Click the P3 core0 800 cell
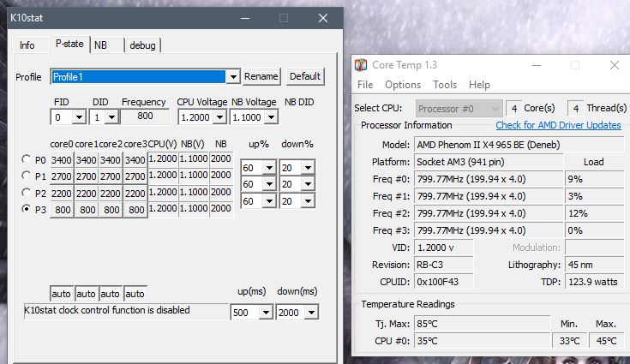 pos(62,210)
